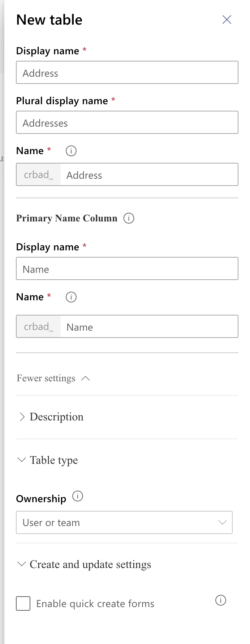Viewport: 250px width, 644px height.
Task: Edit primary column Display name field
Action: [127, 268]
